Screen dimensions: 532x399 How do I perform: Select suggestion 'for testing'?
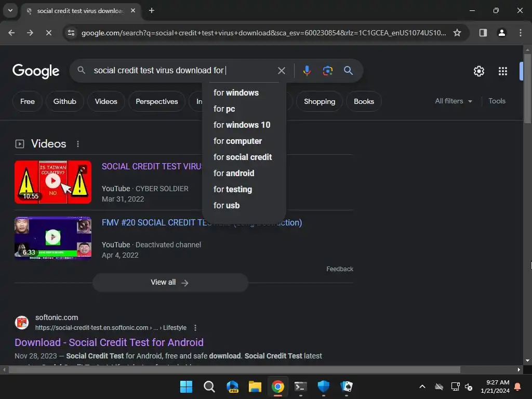(x=244, y=189)
